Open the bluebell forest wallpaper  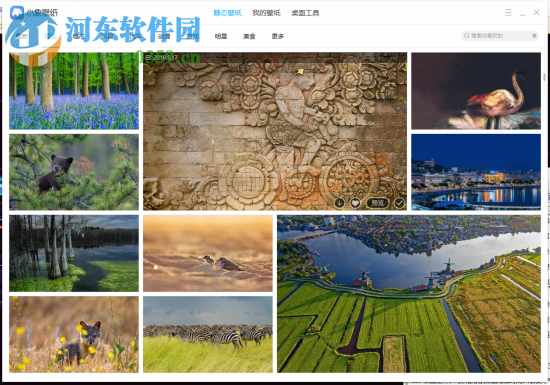point(74,91)
